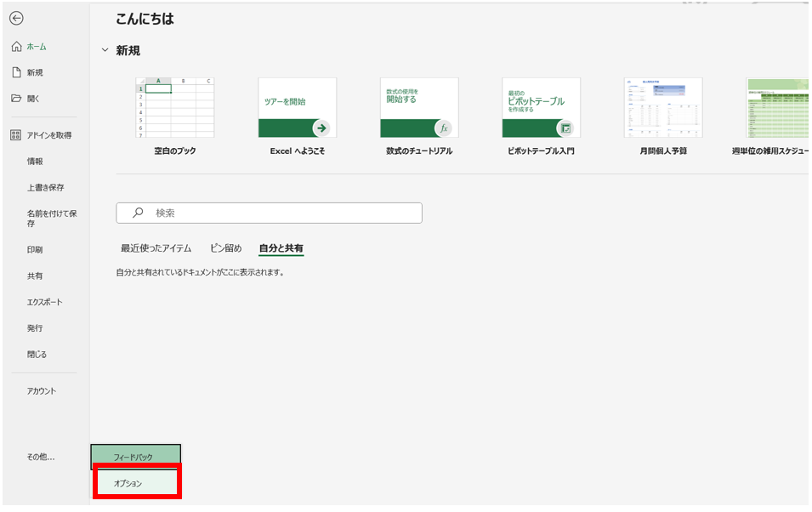Image resolution: width=812 pixels, height=512 pixels.
Task: Open 数式のチュートリアル template
Action: click(x=419, y=117)
